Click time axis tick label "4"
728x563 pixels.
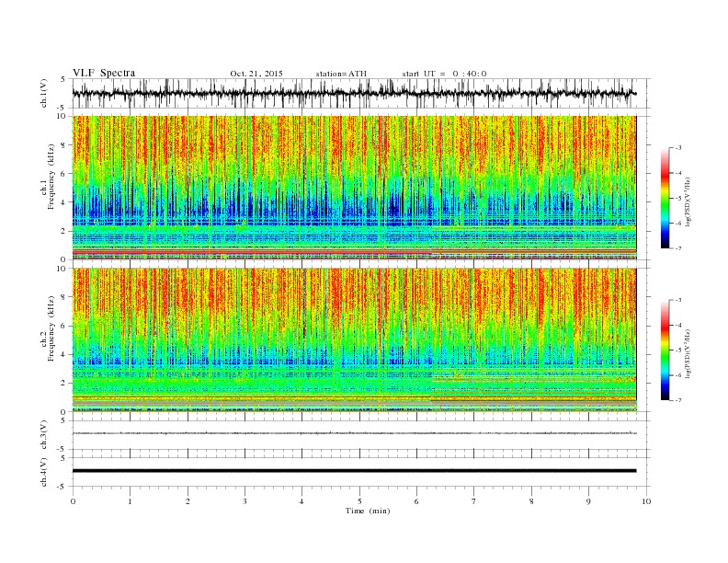(x=301, y=501)
